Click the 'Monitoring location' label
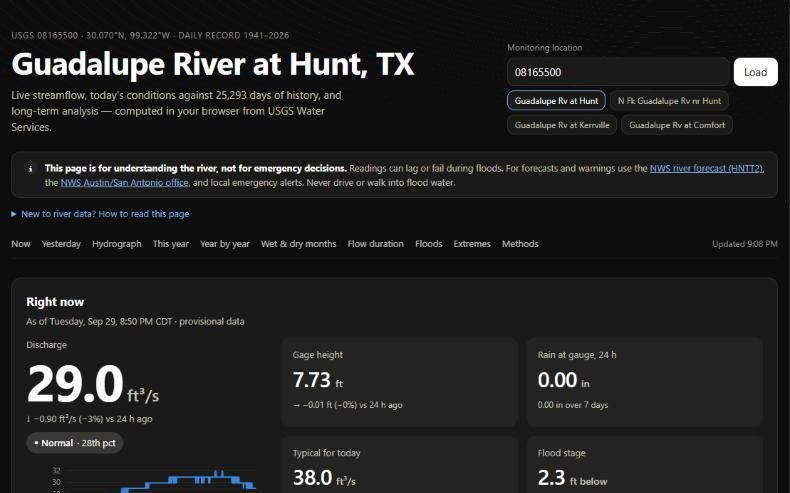The height and width of the screenshot is (493, 790). [x=545, y=48]
